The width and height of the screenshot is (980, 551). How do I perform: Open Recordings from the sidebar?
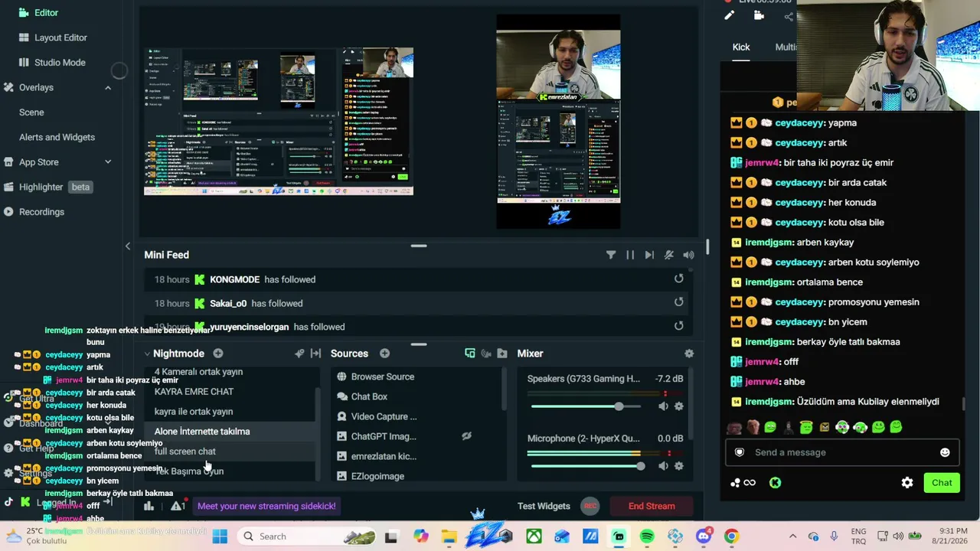[x=41, y=212]
